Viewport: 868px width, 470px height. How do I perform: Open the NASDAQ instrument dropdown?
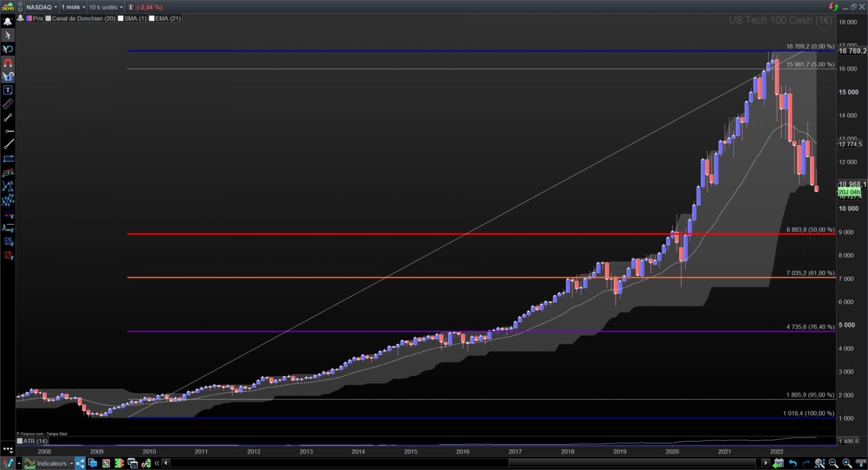[x=41, y=7]
